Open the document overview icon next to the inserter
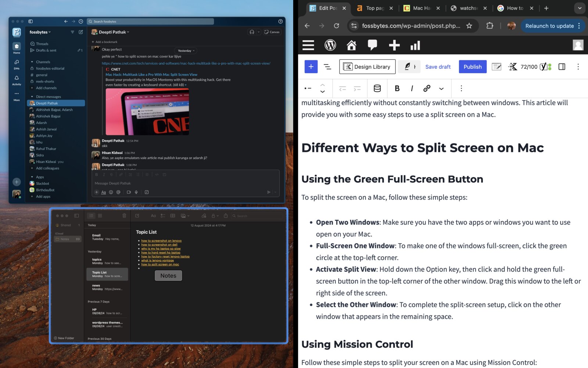588x368 pixels. 327,67
